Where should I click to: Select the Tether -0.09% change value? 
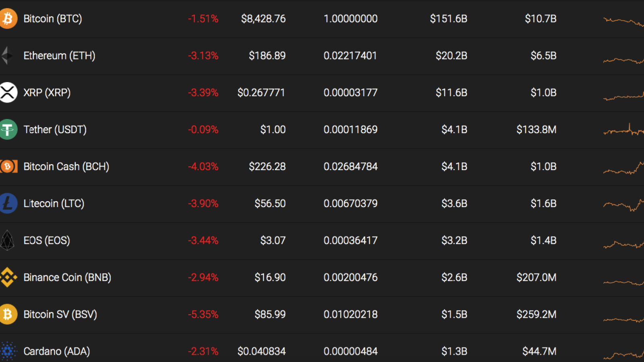203,130
